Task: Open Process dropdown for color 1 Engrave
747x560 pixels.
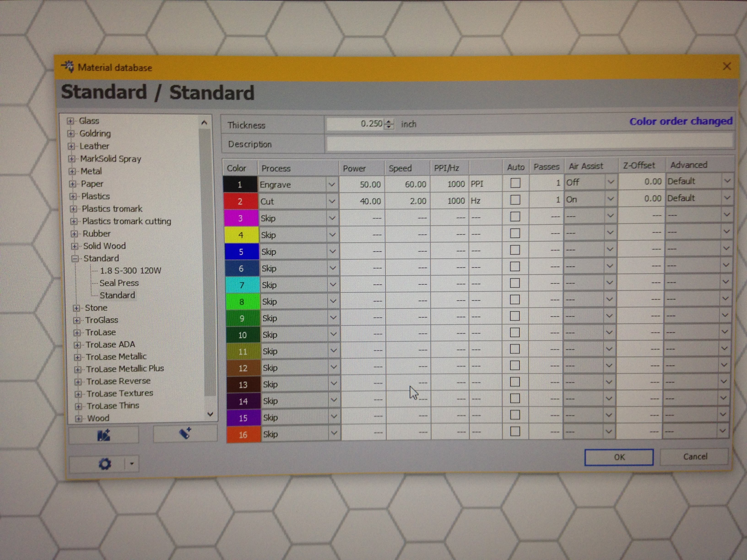Action: (x=332, y=185)
